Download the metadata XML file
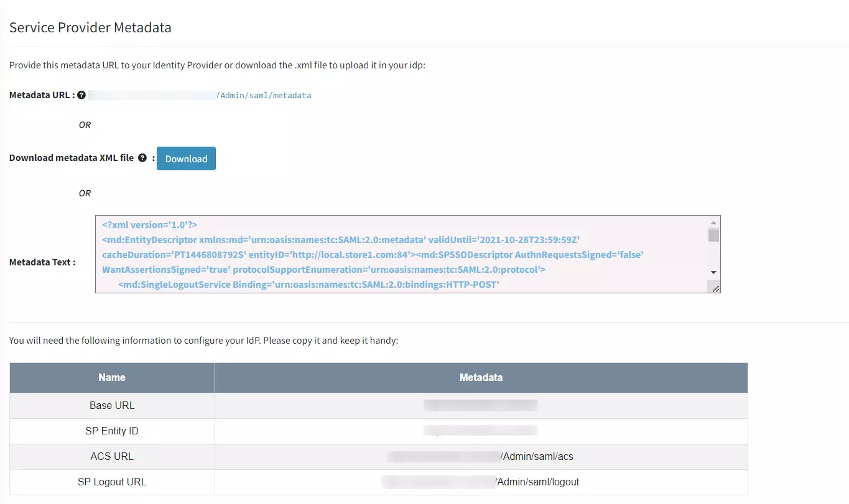849x504 pixels. 186,158
